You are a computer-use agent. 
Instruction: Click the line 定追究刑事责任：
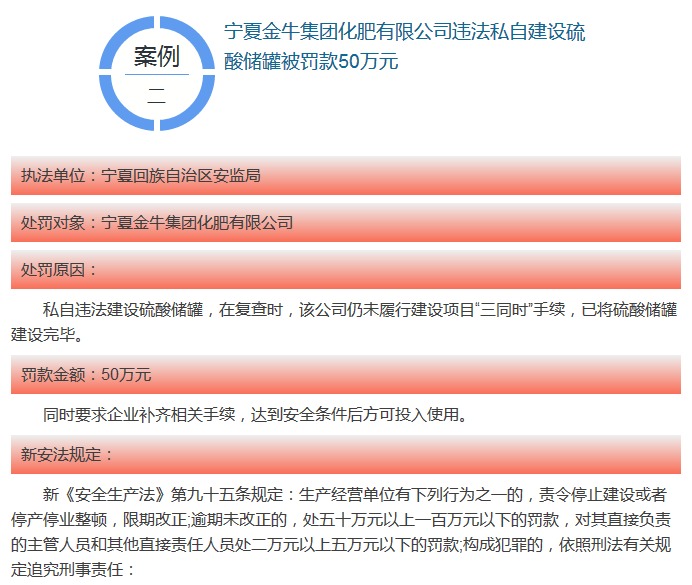point(73,570)
